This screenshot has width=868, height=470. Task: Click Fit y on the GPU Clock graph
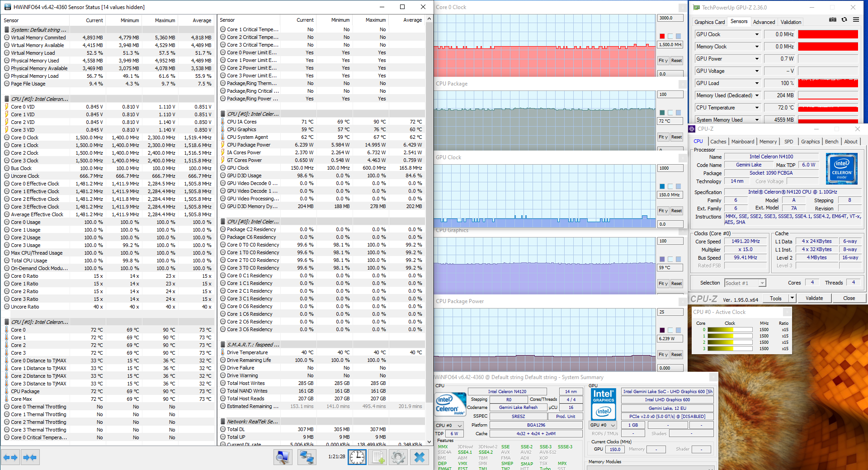(x=663, y=211)
